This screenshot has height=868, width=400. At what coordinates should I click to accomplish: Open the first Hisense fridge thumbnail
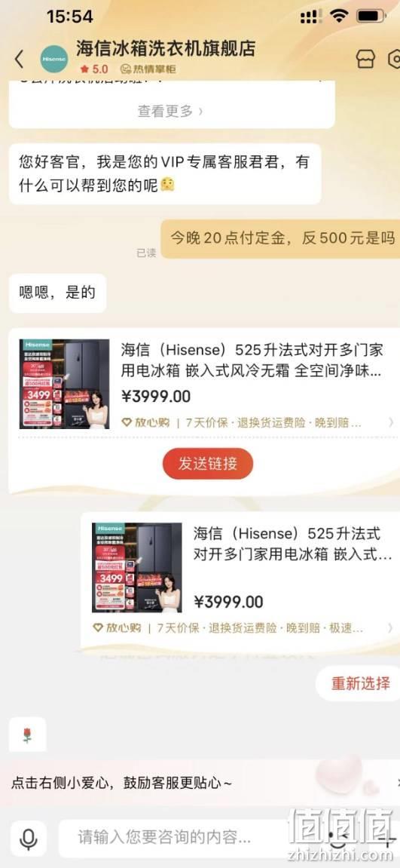pyautogui.click(x=64, y=384)
